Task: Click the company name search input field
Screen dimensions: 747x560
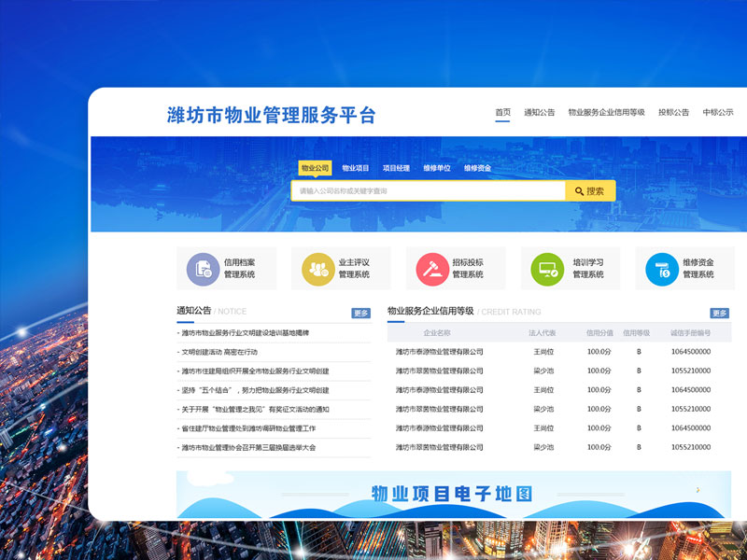Action: coord(429,191)
